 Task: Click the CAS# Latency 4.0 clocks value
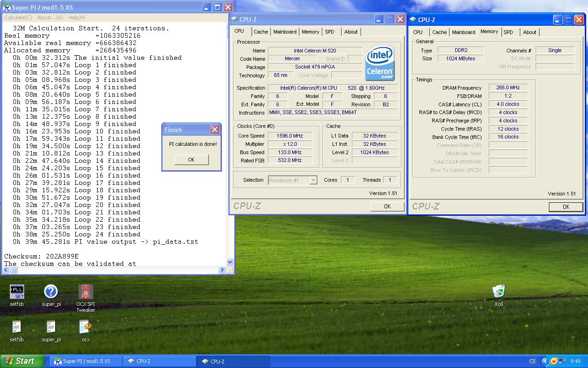point(508,104)
